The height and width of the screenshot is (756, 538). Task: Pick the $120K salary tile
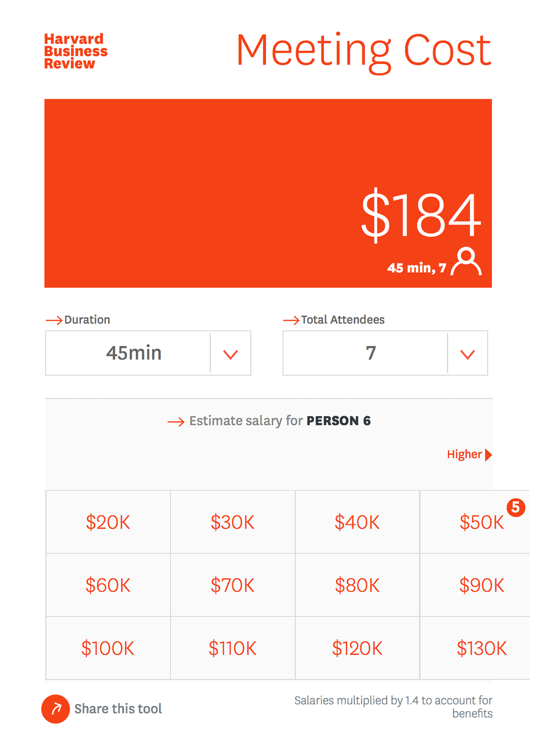pos(357,648)
